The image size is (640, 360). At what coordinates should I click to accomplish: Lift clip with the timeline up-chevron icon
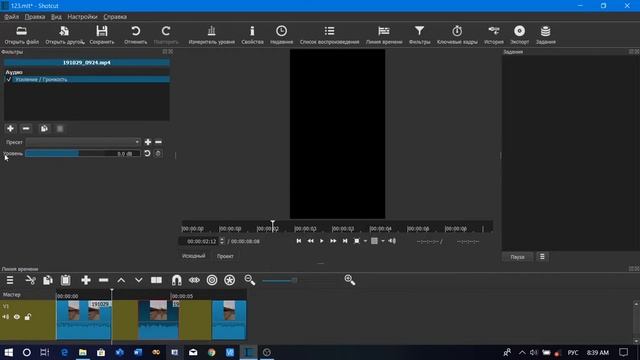(x=121, y=280)
